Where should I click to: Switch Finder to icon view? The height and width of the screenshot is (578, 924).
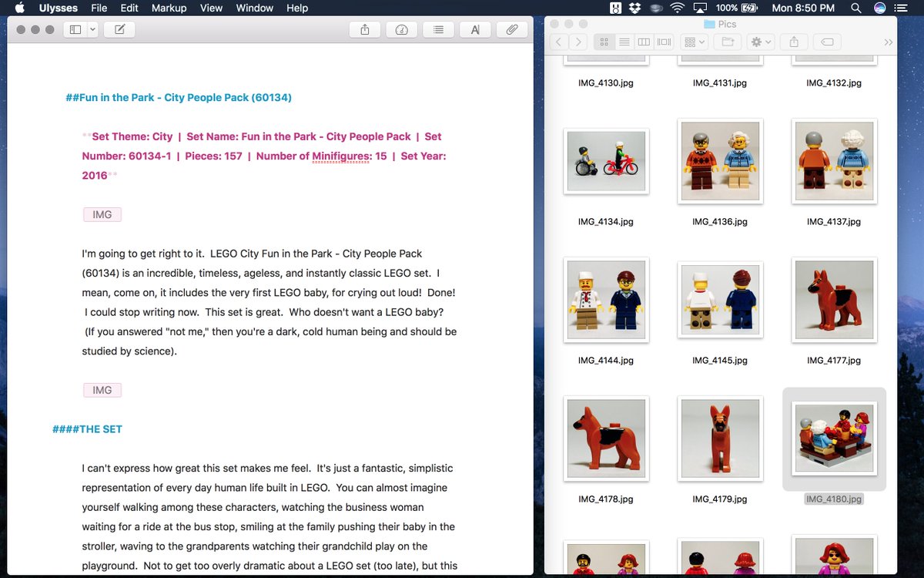point(604,42)
